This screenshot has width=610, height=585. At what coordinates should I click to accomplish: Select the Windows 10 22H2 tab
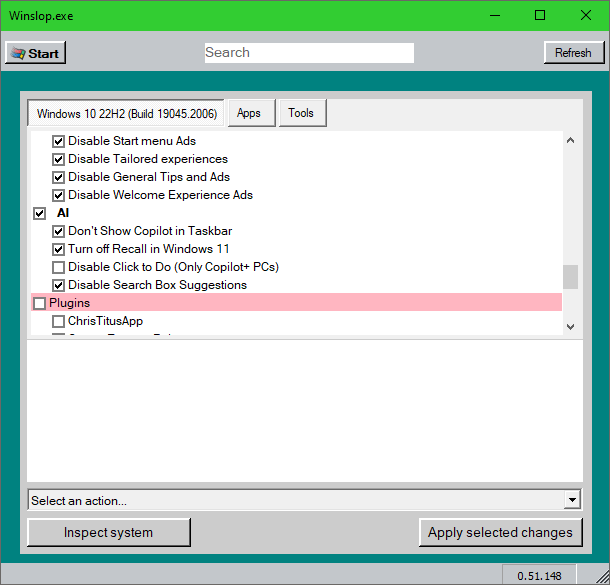[126, 114]
